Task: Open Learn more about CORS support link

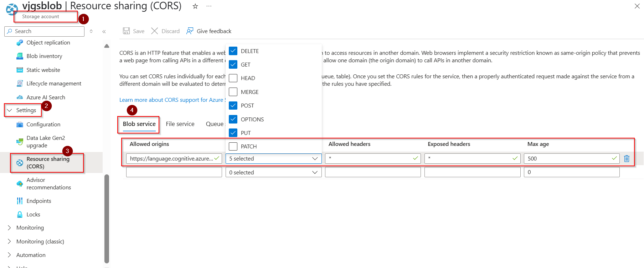Action: (x=172, y=100)
